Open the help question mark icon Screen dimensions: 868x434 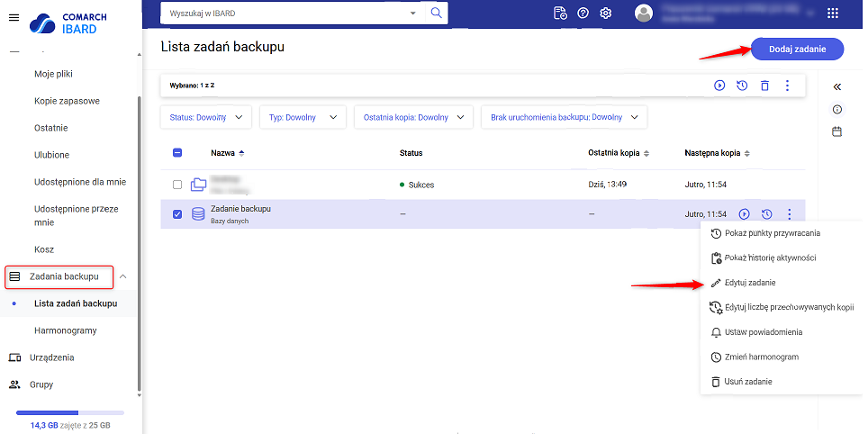click(583, 14)
